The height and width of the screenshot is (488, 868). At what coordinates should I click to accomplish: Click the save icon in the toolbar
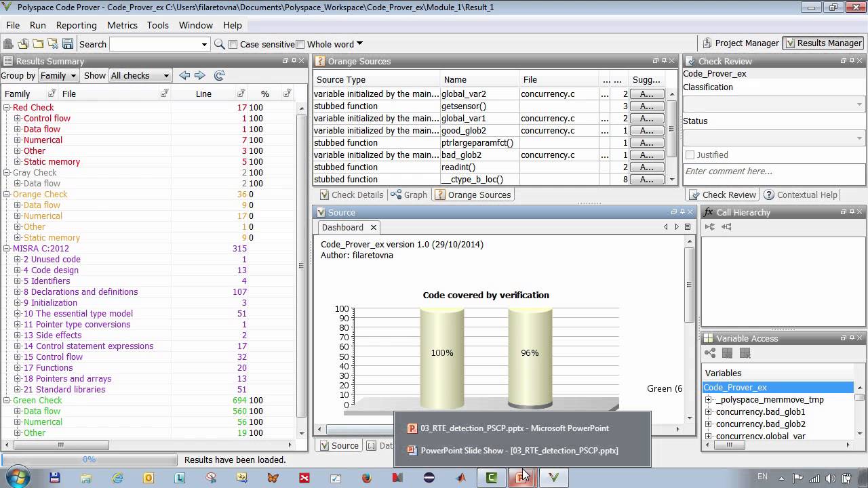coord(68,44)
